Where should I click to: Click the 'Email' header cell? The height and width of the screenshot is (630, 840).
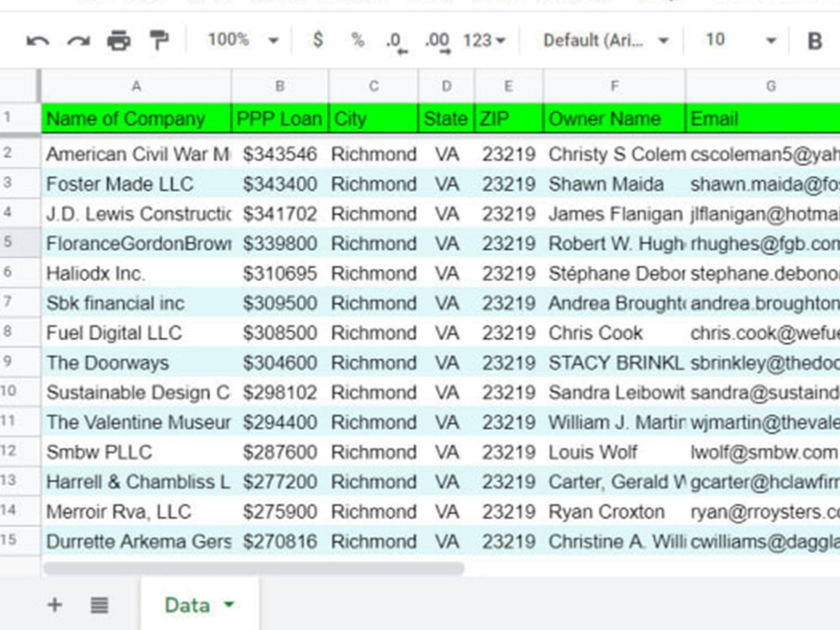pyautogui.click(x=763, y=118)
